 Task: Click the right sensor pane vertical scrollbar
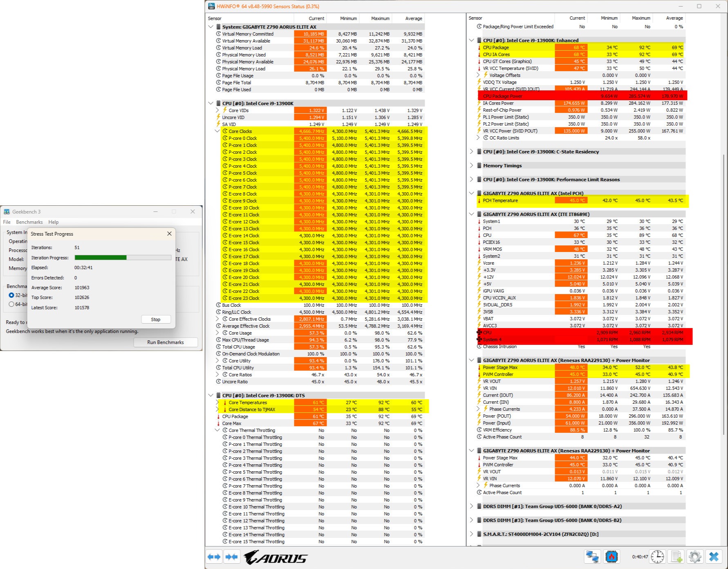724,295
